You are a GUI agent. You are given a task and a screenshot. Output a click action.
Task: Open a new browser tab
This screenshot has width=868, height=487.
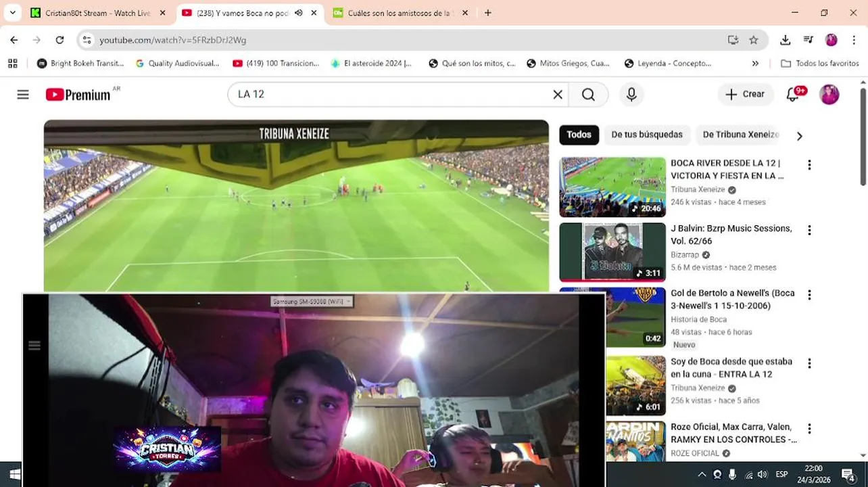pos(488,13)
